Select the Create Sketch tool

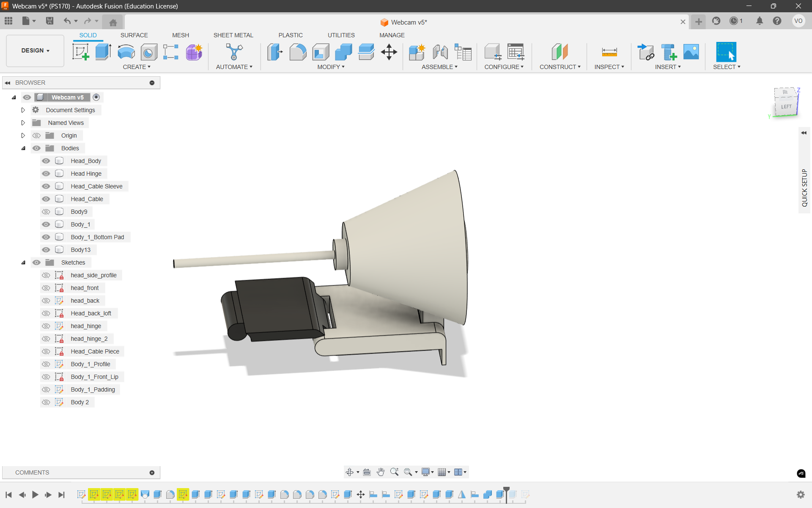coord(80,52)
